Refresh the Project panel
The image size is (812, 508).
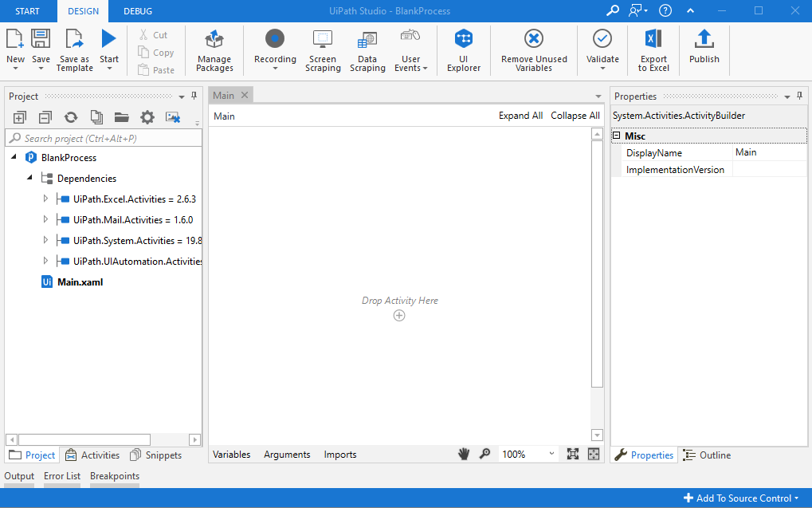(x=71, y=117)
